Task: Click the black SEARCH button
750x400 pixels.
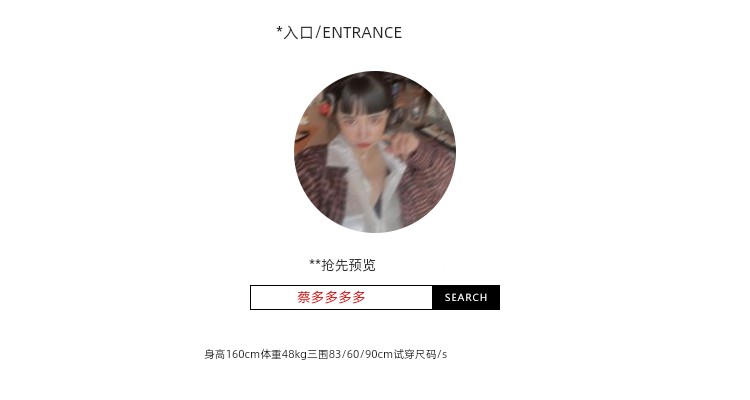Action: click(466, 298)
